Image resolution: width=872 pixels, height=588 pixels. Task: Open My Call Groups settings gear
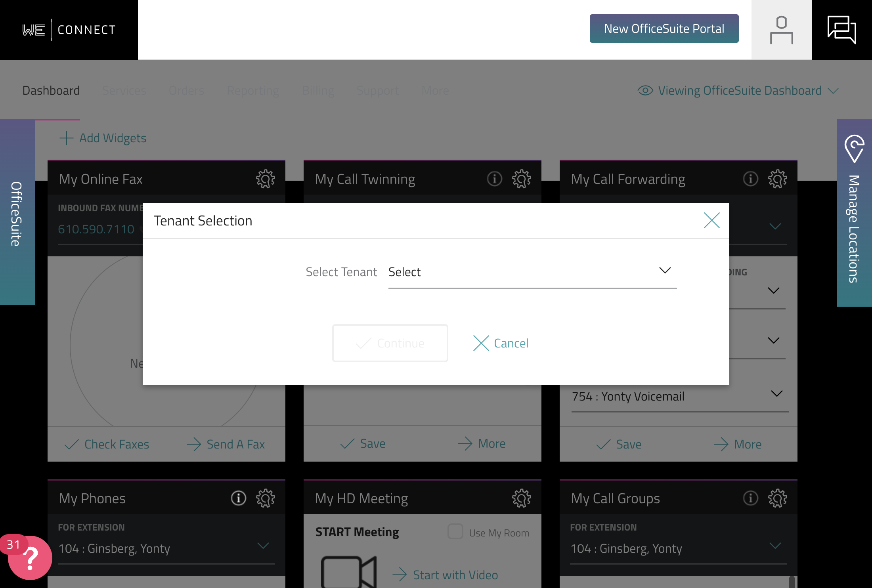778,498
